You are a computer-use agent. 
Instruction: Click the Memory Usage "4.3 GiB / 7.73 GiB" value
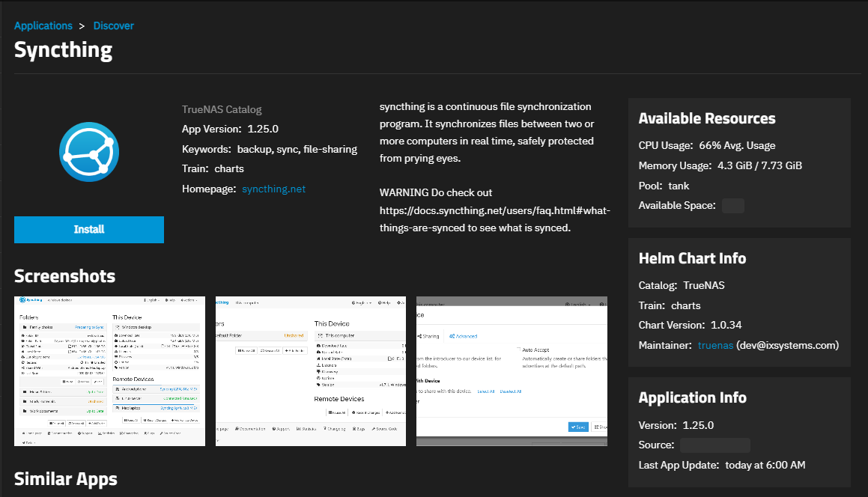(759, 165)
